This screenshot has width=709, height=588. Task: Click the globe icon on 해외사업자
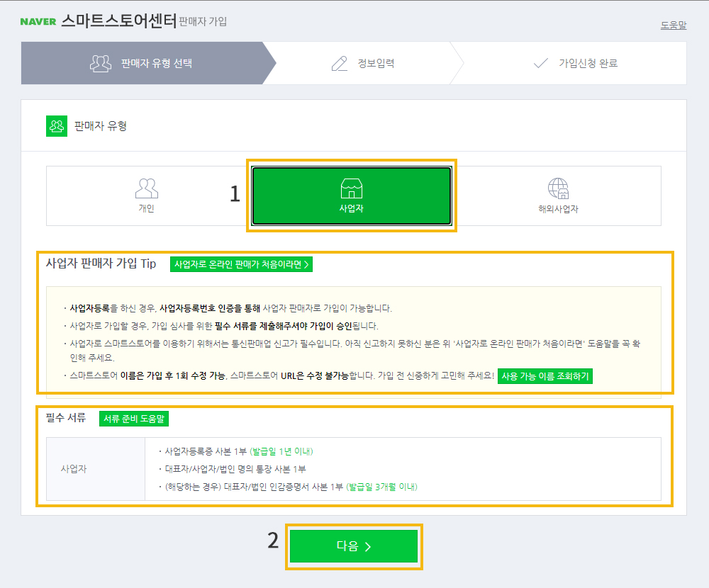click(x=558, y=188)
